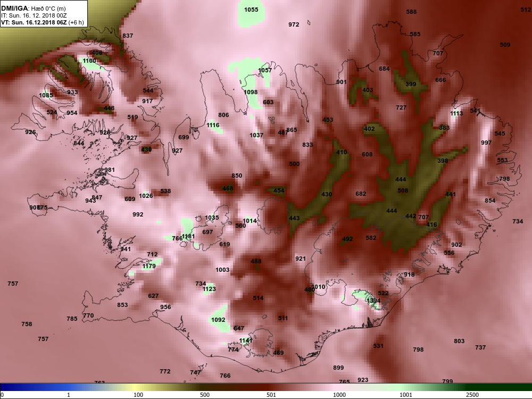Viewport: 532px width, 399px height.
Task: Click the 806 height value
Action: pyautogui.click(x=223, y=115)
